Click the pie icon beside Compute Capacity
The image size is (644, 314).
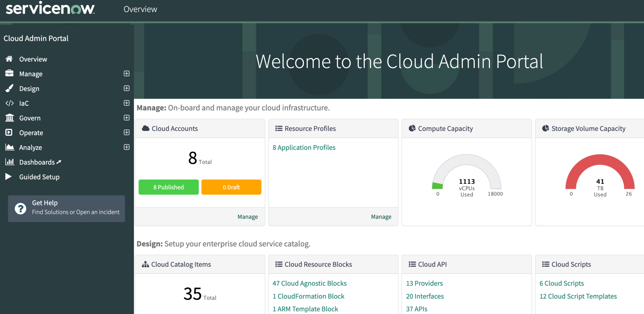pyautogui.click(x=412, y=128)
